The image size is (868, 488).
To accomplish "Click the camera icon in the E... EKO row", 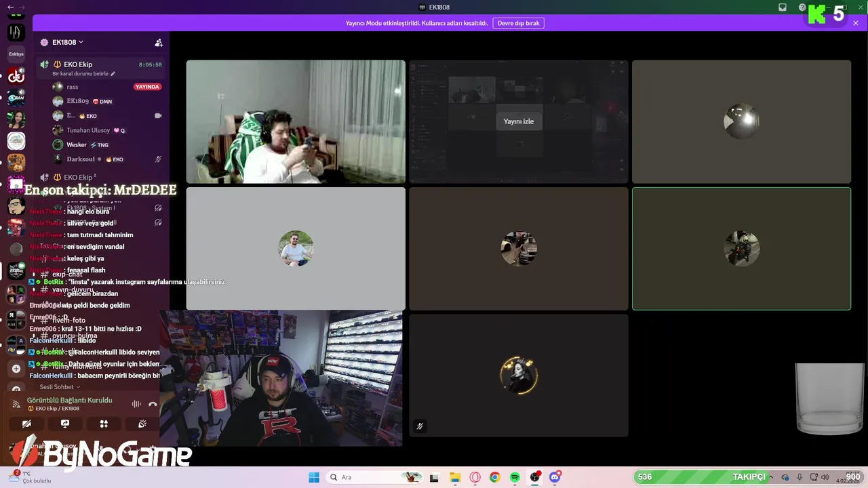I will pos(158,116).
